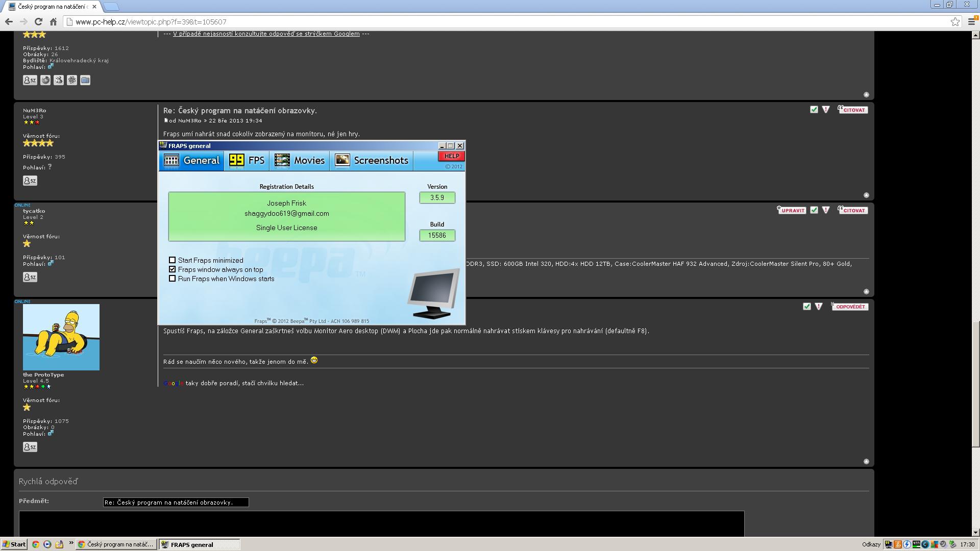The image size is (980, 551).
Task: Switch to FRAPS general taskbar button
Action: point(199,544)
